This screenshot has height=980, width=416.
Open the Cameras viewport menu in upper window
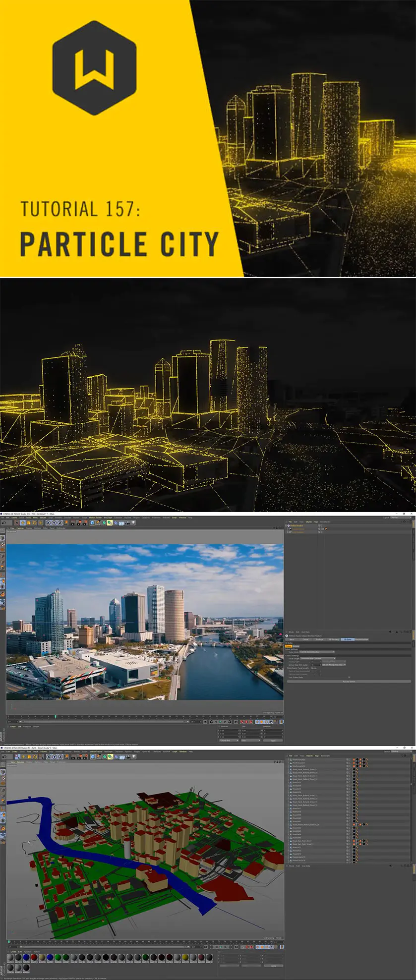(20, 528)
